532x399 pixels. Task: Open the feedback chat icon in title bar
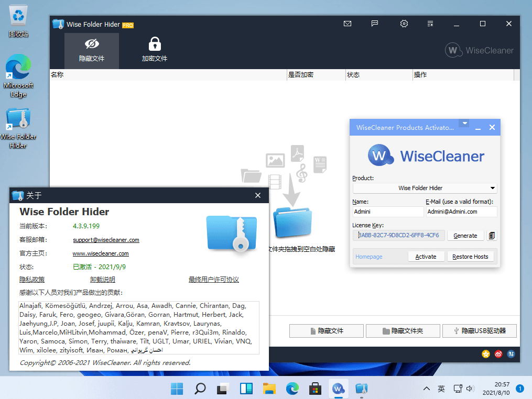375,24
